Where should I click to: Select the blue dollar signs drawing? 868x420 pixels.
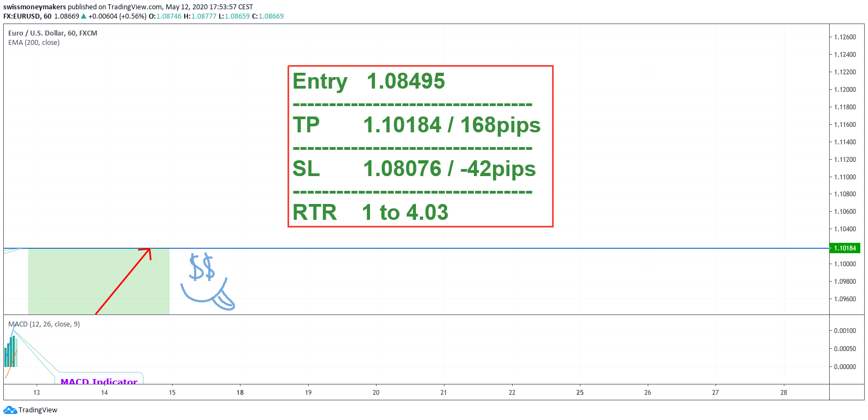[x=202, y=267]
